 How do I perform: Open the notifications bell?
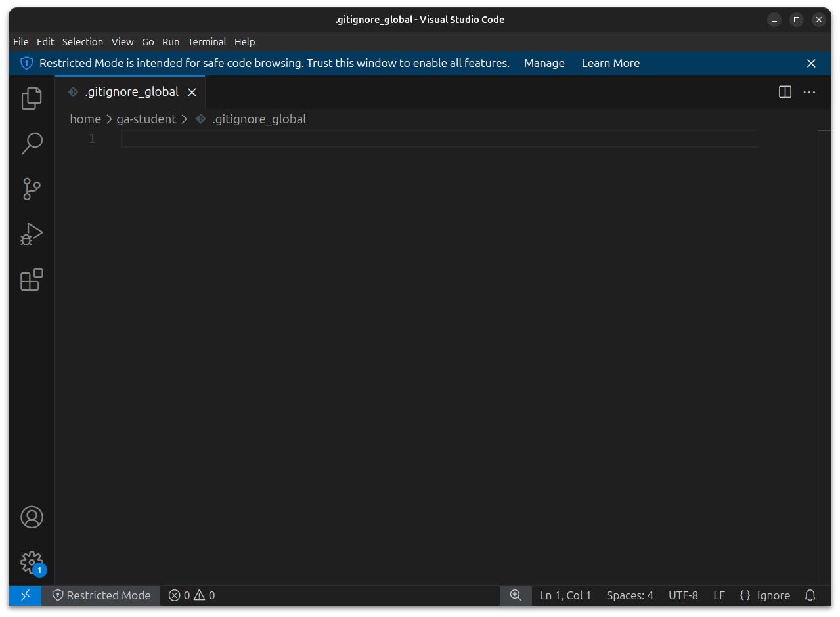point(810,595)
